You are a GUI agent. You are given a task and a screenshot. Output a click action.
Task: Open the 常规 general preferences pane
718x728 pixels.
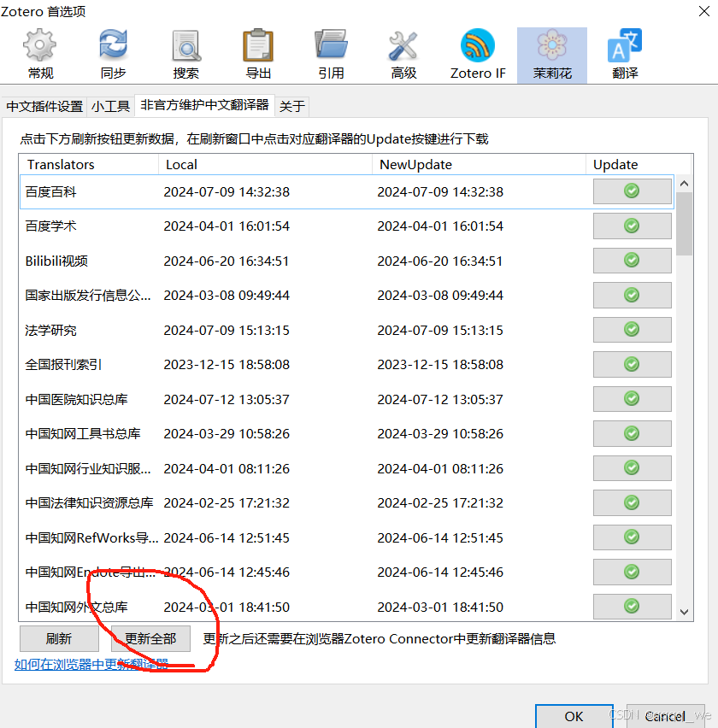tap(40, 55)
